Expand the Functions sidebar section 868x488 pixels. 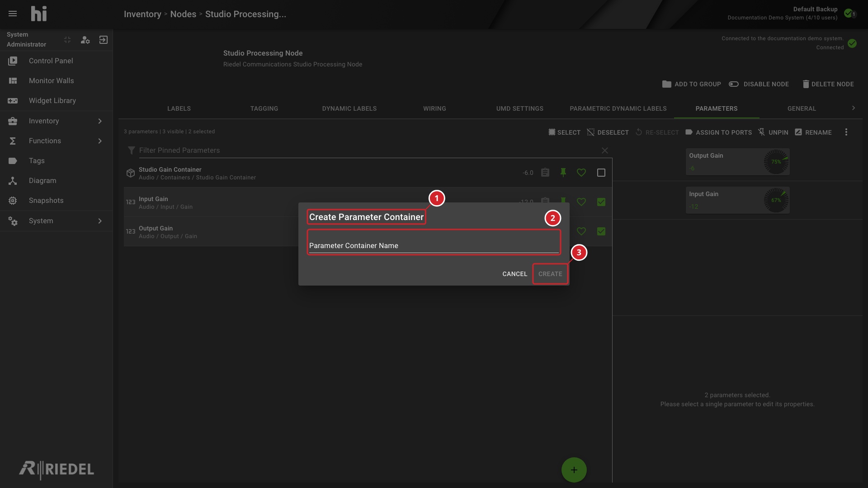[56, 141]
